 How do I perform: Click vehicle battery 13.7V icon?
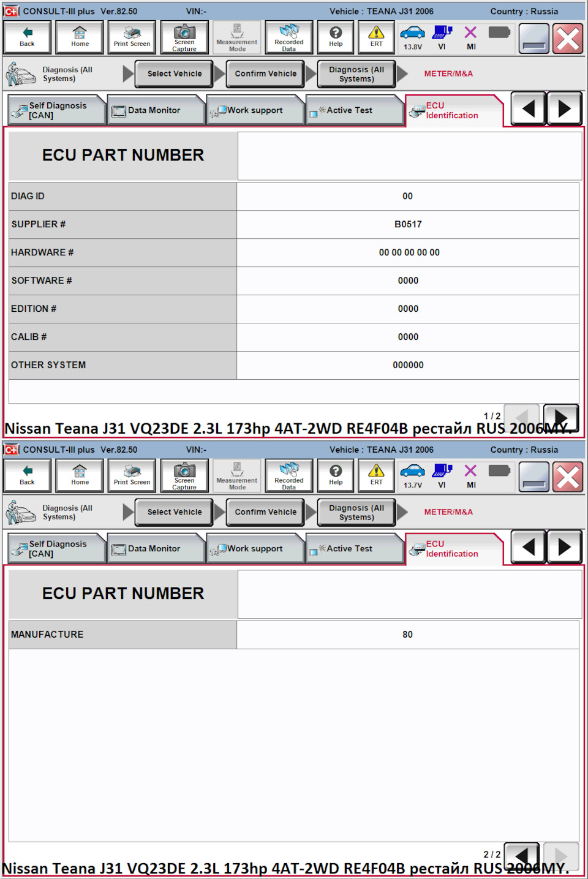(412, 476)
